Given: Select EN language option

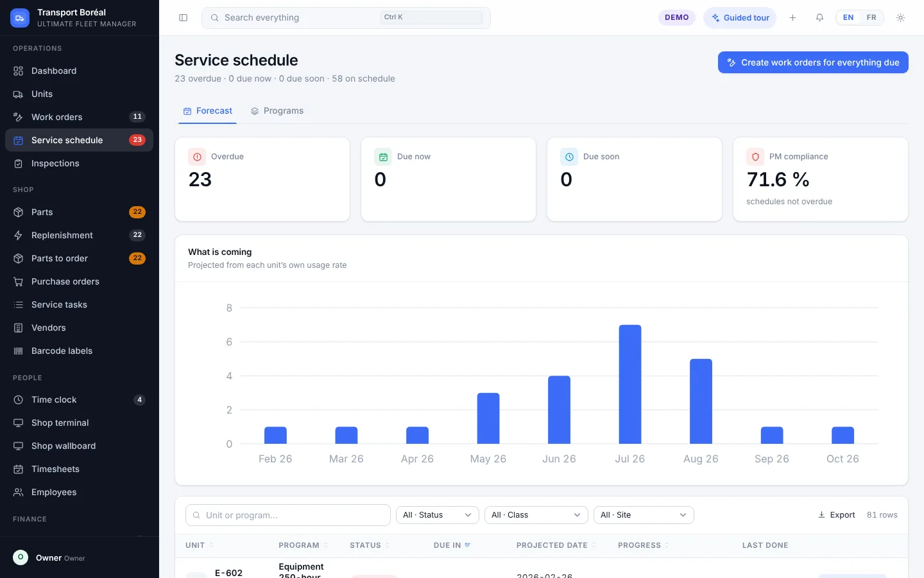Looking at the screenshot, I should click(x=848, y=18).
